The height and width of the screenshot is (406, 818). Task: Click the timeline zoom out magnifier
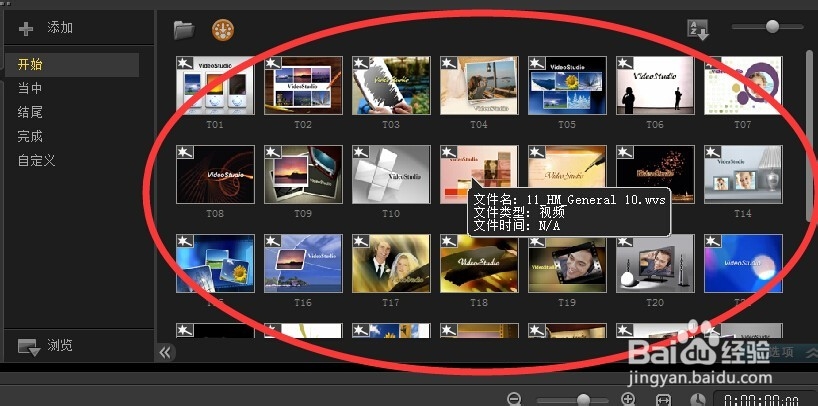514,400
